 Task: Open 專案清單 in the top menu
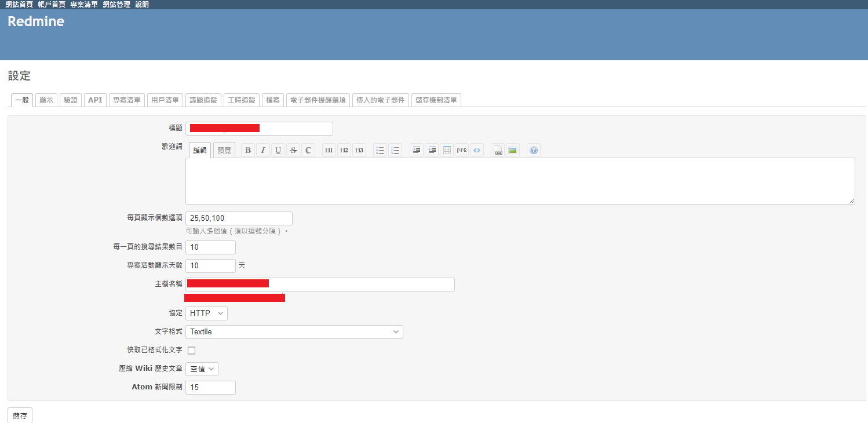point(84,5)
